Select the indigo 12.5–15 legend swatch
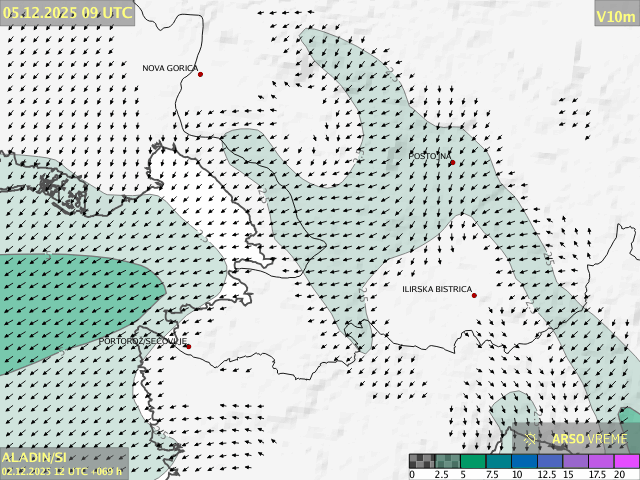The width and height of the screenshot is (640, 480). 549,461
